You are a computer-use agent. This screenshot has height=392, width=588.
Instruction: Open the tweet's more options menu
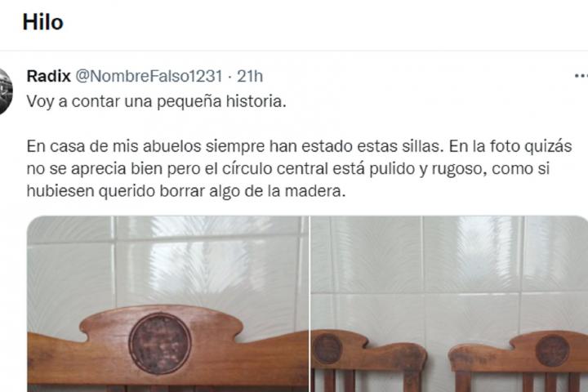pyautogui.click(x=581, y=76)
